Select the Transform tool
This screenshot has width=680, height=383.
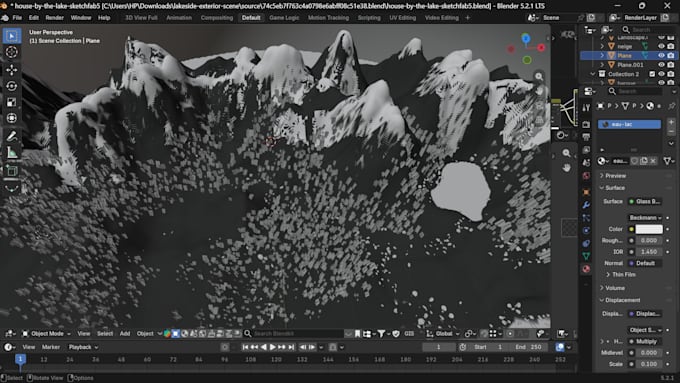[x=12, y=118]
